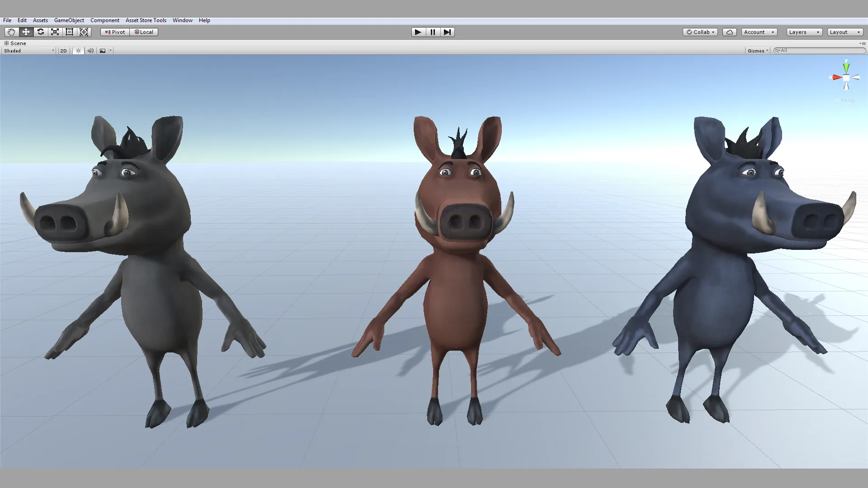
Task: Open the Window menu
Action: coord(183,20)
